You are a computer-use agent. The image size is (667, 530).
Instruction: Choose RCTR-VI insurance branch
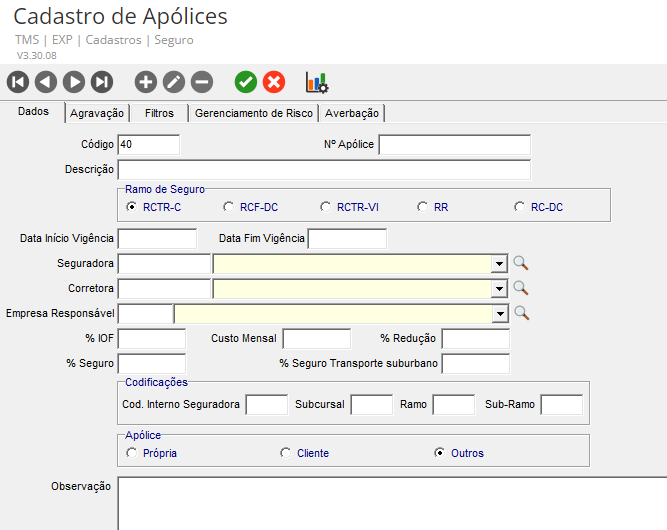click(326, 207)
